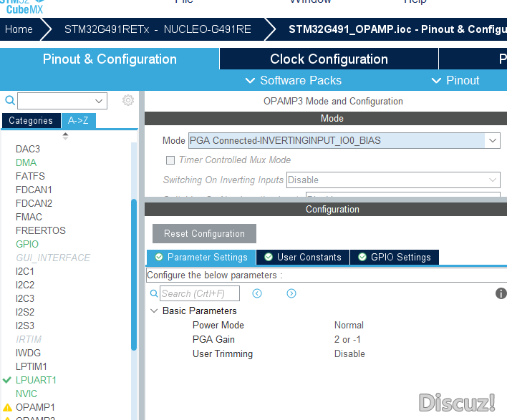The width and height of the screenshot is (507, 420).
Task: Select the A->Z sorting tab
Action: pos(78,120)
